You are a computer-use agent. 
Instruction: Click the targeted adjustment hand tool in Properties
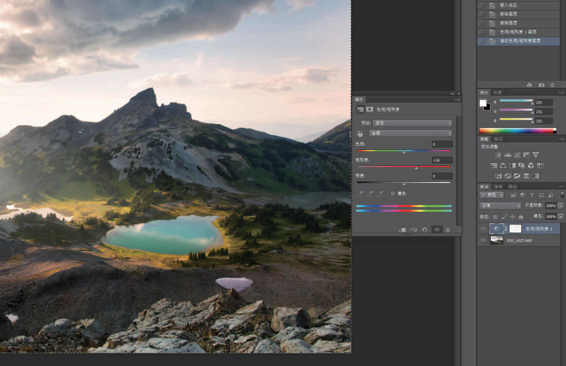pos(360,134)
